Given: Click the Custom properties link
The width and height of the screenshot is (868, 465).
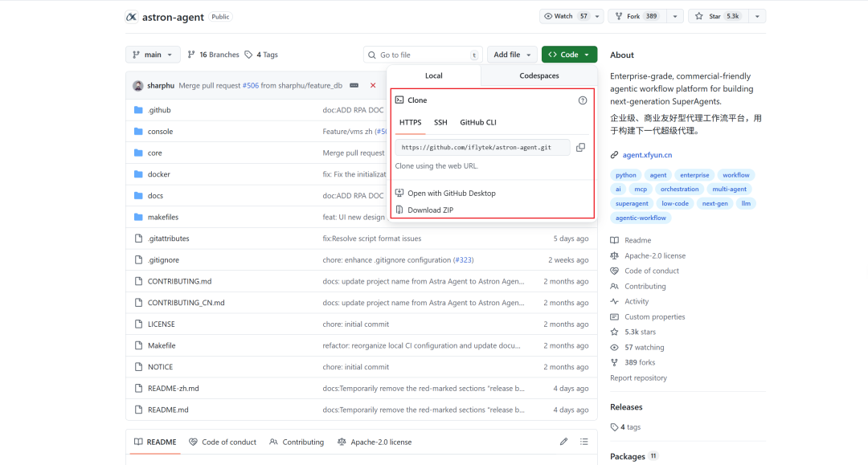Looking at the screenshot, I should pyautogui.click(x=655, y=316).
